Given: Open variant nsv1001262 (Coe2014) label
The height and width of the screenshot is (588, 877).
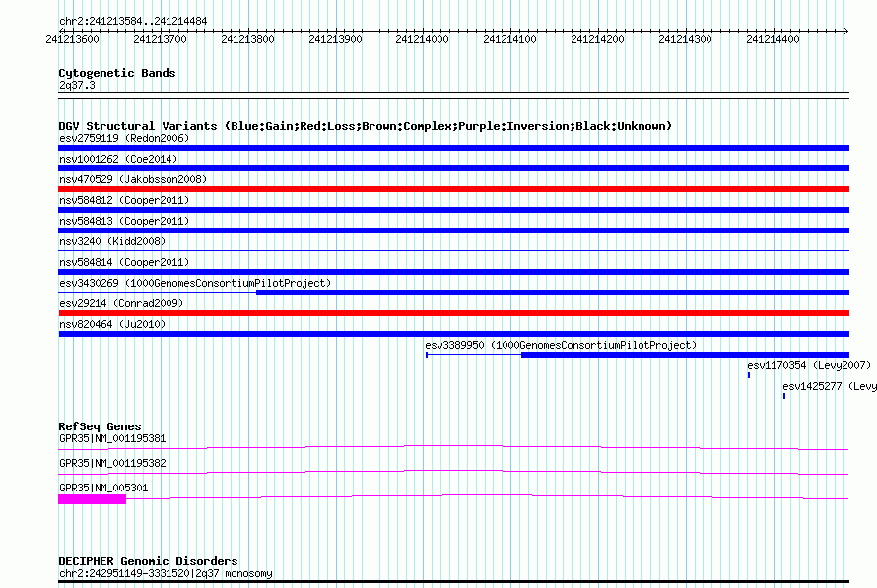Looking at the screenshot, I should point(118,159).
